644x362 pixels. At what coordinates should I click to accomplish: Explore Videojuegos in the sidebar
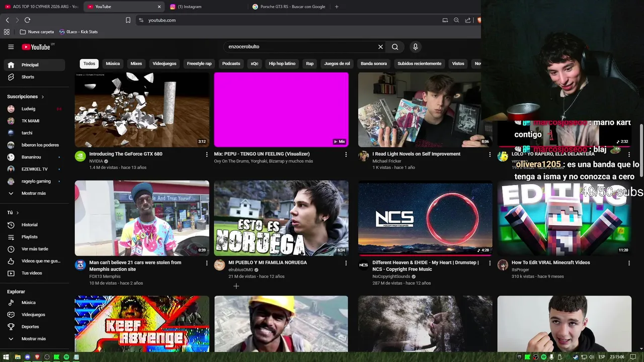pyautogui.click(x=34, y=315)
